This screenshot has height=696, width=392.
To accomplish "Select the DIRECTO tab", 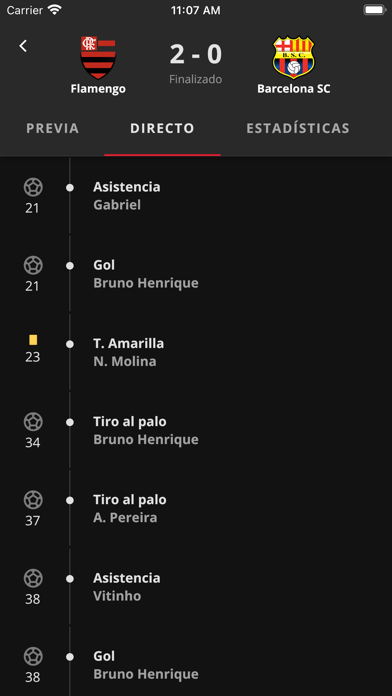I will pyautogui.click(x=162, y=128).
